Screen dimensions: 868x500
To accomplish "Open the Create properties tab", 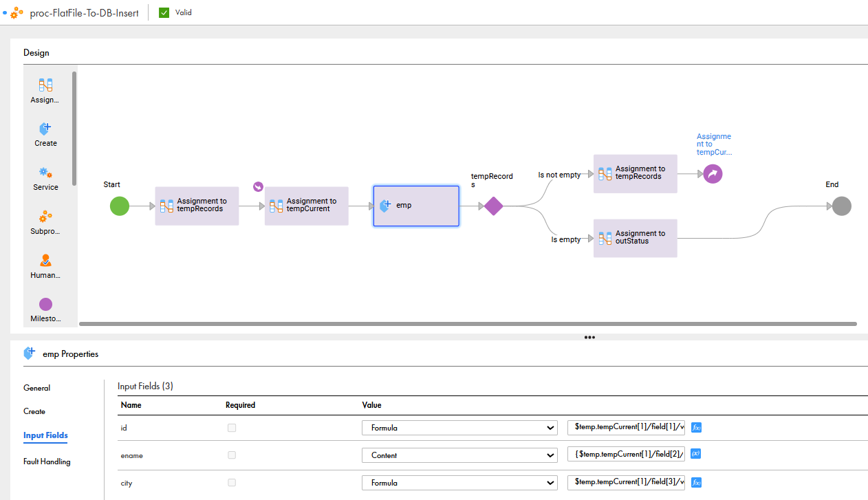I will [x=34, y=411].
